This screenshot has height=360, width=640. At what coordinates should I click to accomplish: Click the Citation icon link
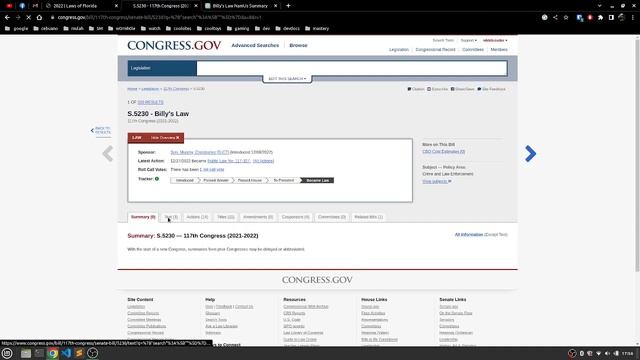coord(416,89)
